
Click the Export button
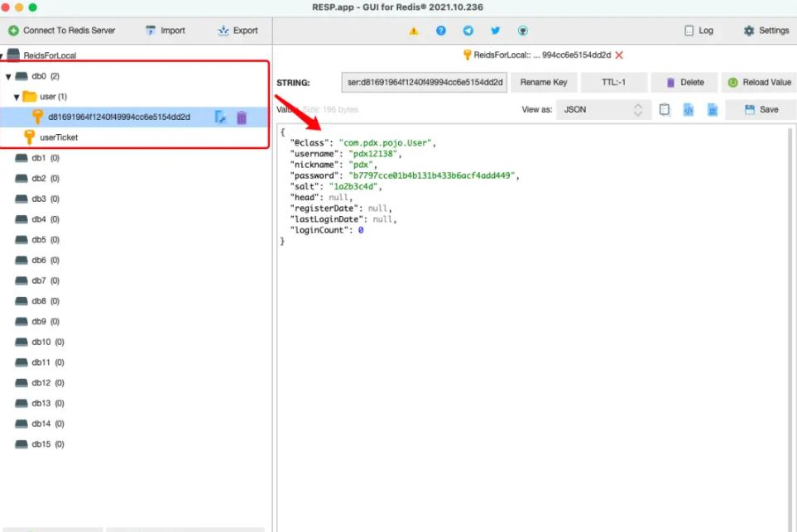(x=238, y=31)
